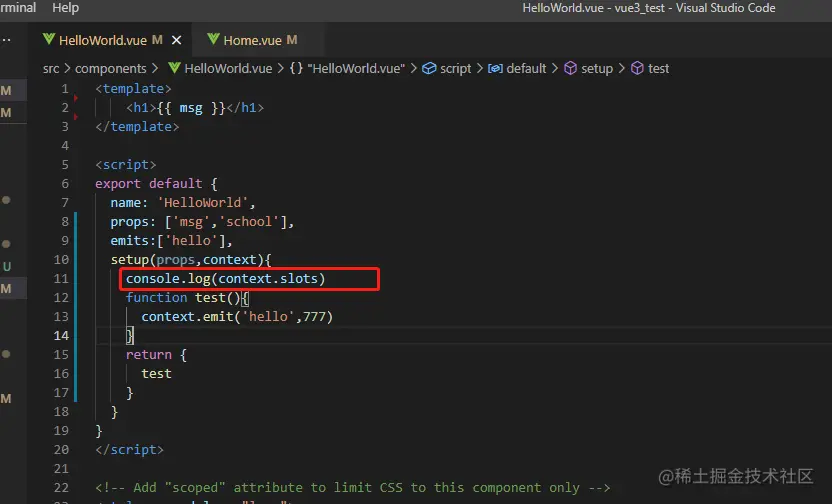Image resolution: width=832 pixels, height=504 pixels.
Task: Click context.emit('hello',777) code
Action: tap(237, 317)
